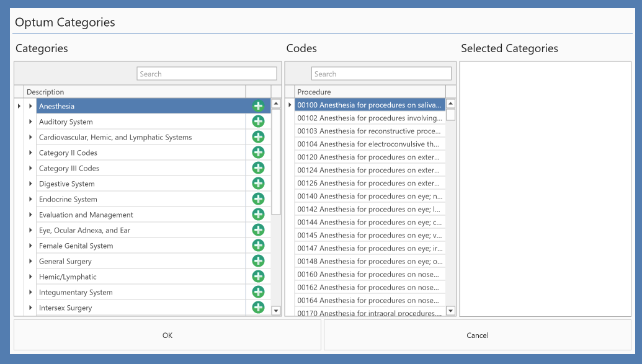642x364 pixels.
Task: Add Female Genital System via plus icon
Action: coord(259,246)
